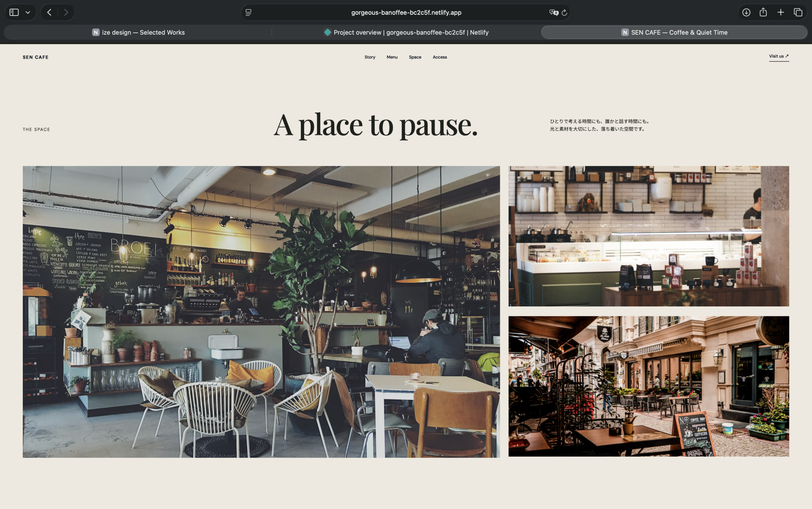Screen dimensions: 812x509
Task: Reload the page with the refresh icon
Action: tap(564, 12)
